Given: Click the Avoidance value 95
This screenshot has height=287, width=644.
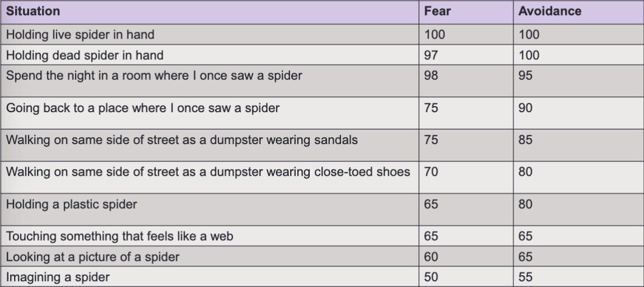Looking at the screenshot, I should pyautogui.click(x=525, y=75).
